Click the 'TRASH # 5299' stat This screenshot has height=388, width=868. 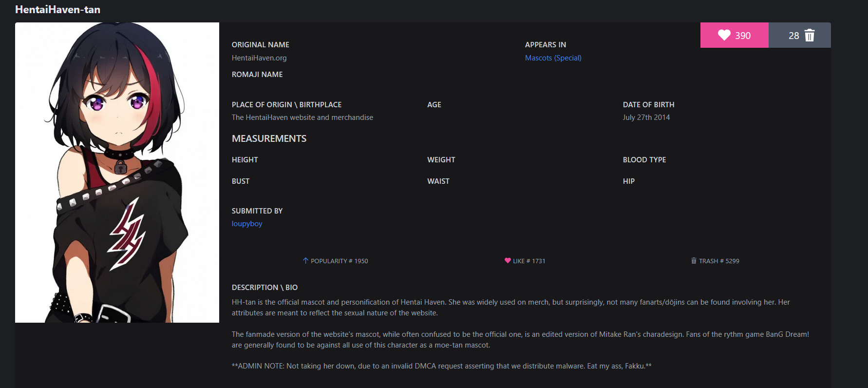715,261
